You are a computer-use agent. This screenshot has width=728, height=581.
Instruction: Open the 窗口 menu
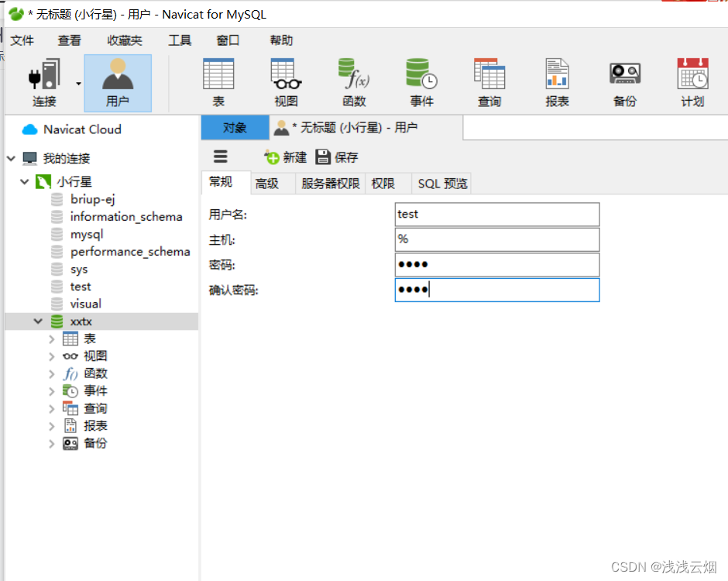pos(228,40)
